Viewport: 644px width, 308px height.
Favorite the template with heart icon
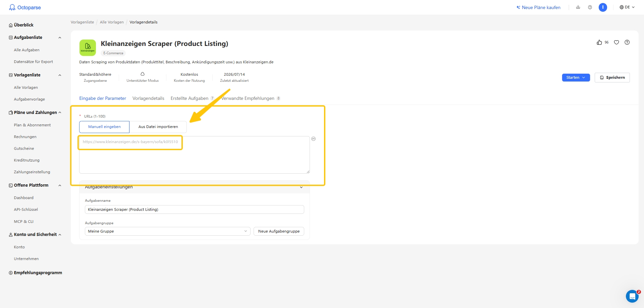(616, 42)
